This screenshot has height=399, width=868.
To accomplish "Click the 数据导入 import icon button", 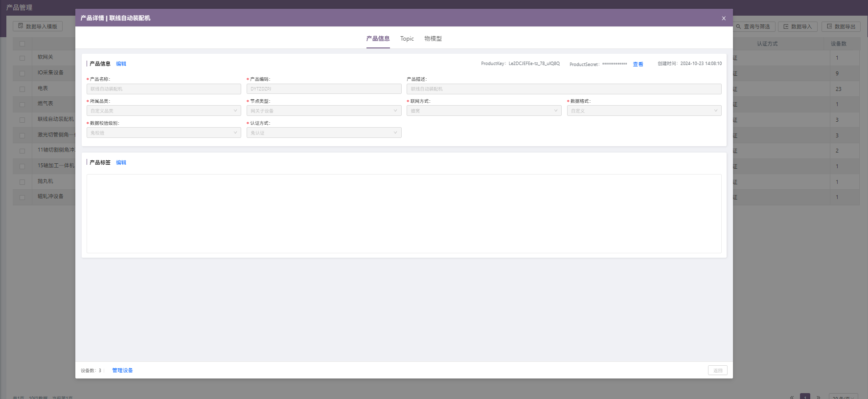I will (x=786, y=26).
